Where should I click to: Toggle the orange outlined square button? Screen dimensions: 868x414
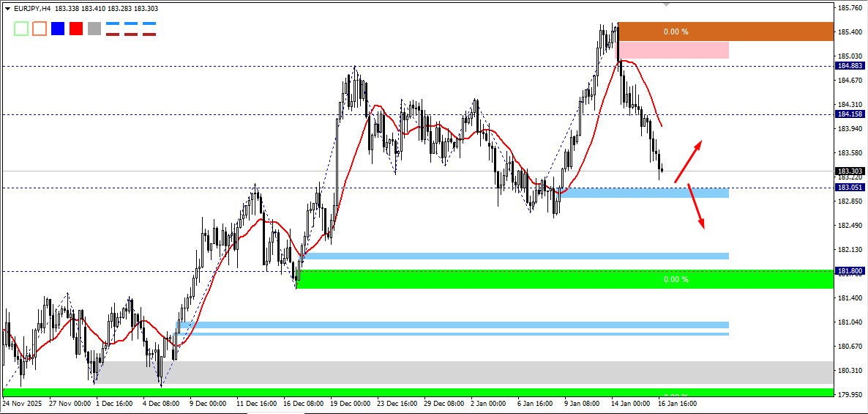click(x=40, y=29)
